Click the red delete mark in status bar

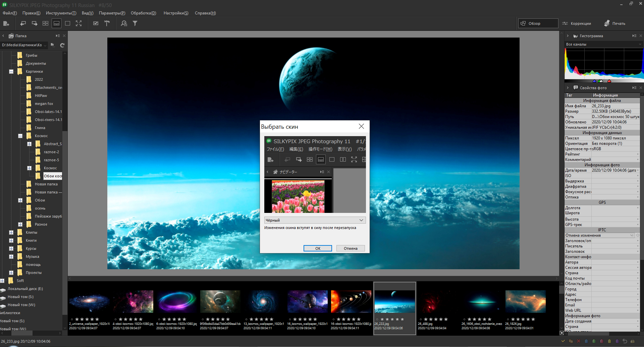578,341
